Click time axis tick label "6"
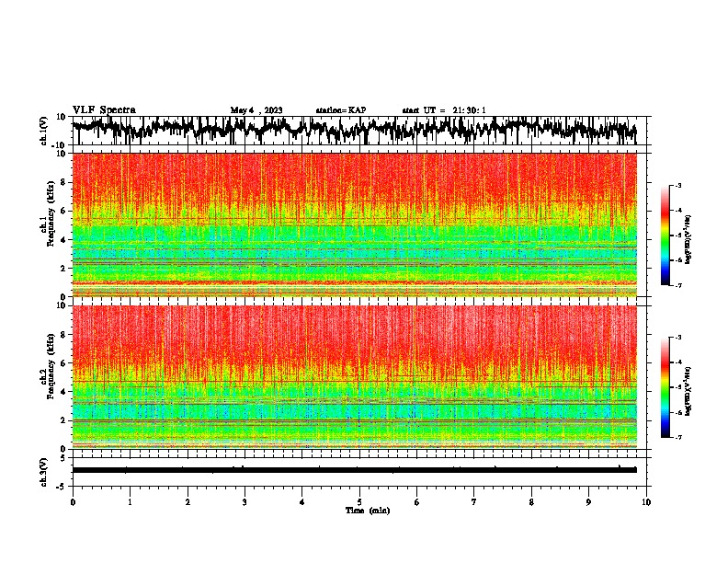The height and width of the screenshot is (563, 728). pos(417,502)
